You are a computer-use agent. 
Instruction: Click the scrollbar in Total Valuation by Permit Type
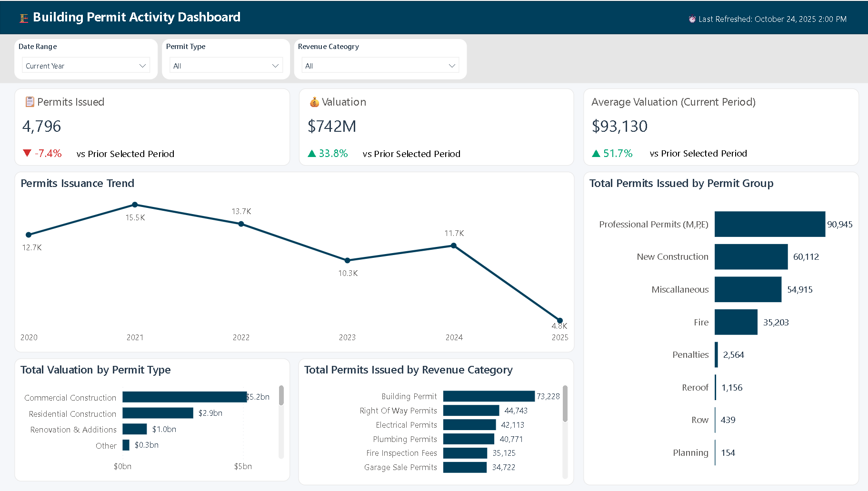[x=281, y=396]
